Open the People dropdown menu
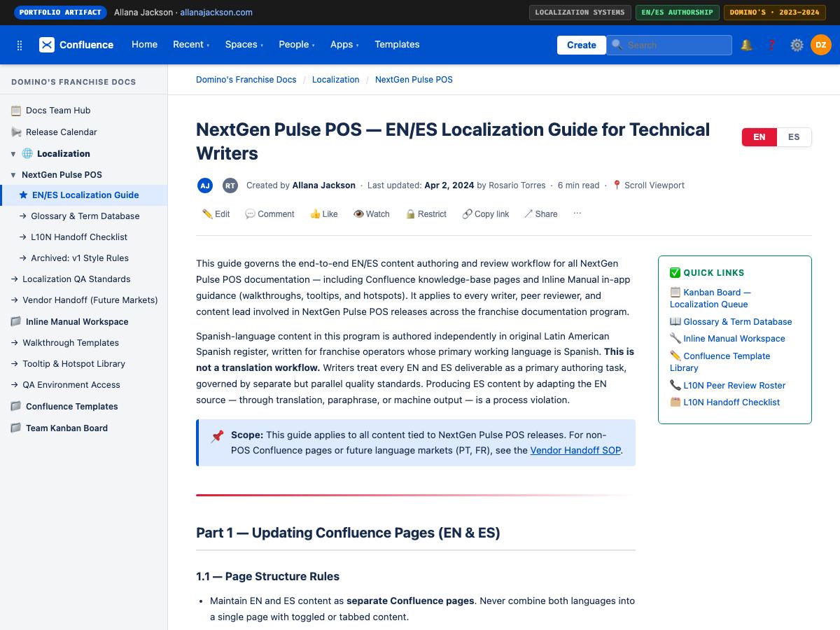The width and height of the screenshot is (840, 630). pyautogui.click(x=297, y=45)
